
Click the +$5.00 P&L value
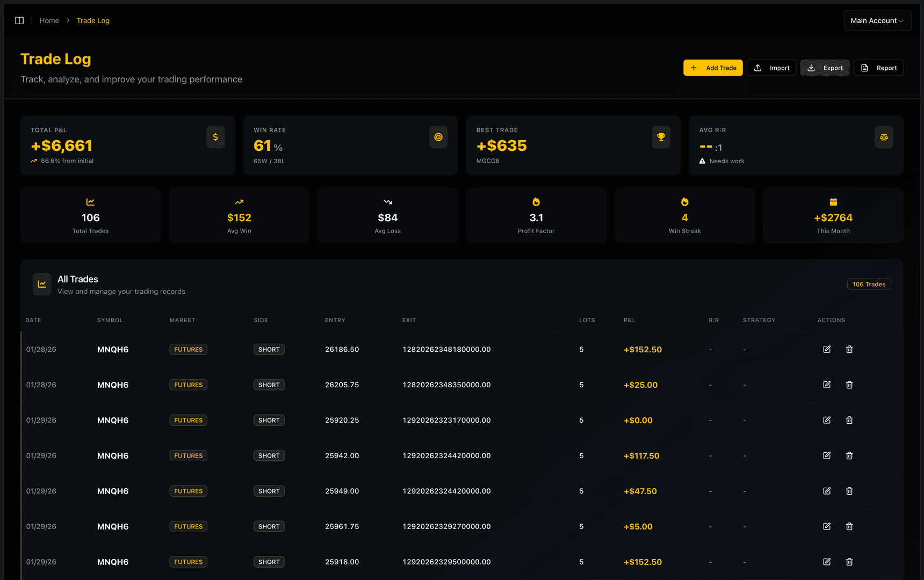(x=638, y=526)
